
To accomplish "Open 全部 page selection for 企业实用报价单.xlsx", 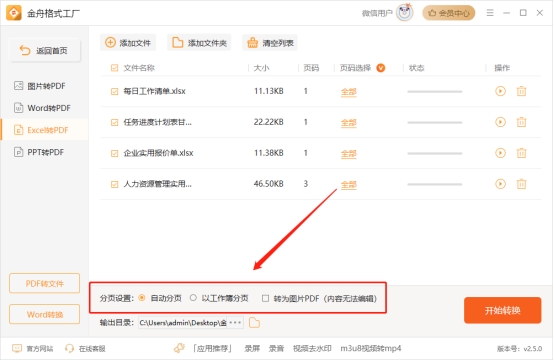I will (349, 154).
